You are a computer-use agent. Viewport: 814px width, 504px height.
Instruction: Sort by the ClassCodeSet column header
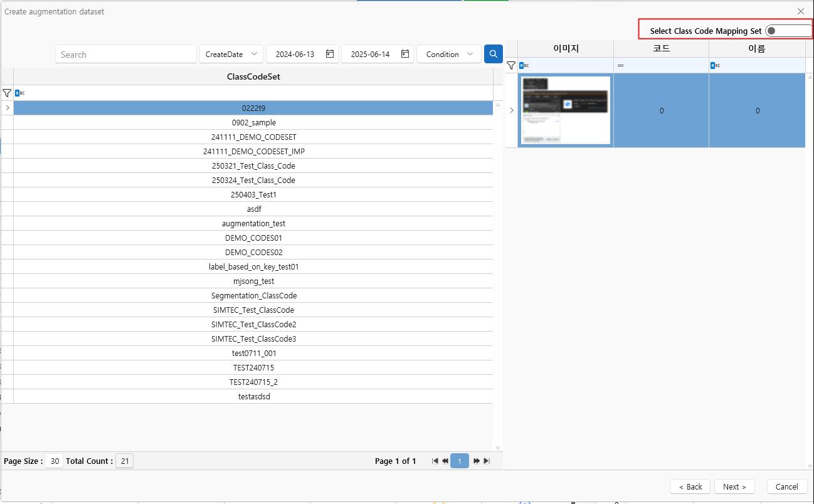point(253,76)
